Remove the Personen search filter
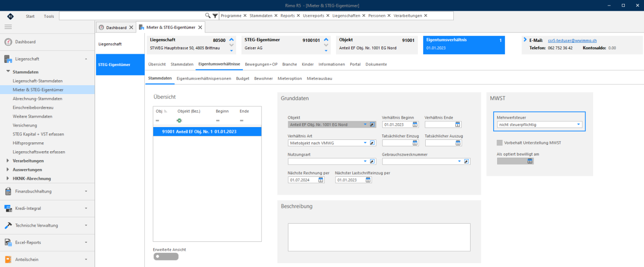The width and height of the screenshot is (644, 267). (389, 16)
